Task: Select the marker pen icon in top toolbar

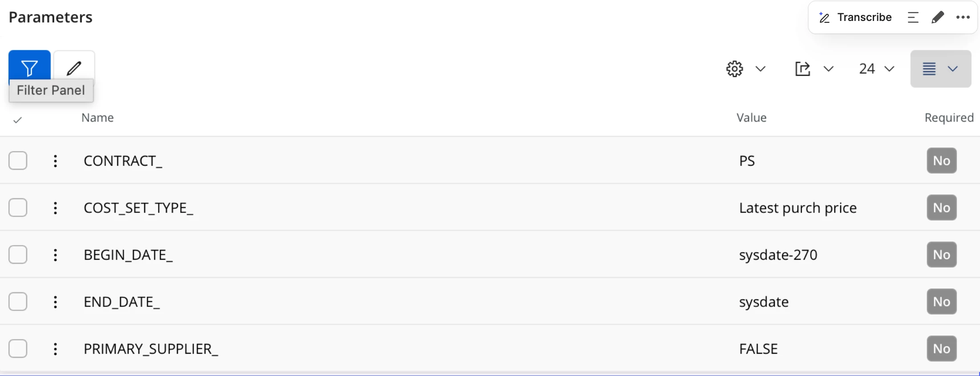Action: [x=938, y=17]
